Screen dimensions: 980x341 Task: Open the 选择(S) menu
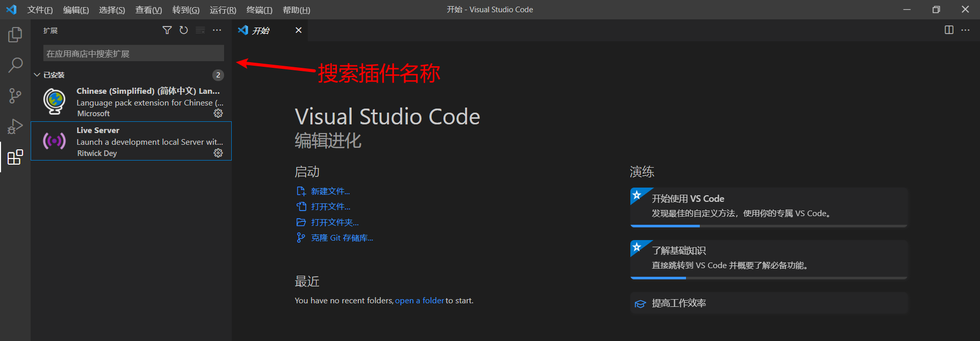(112, 10)
